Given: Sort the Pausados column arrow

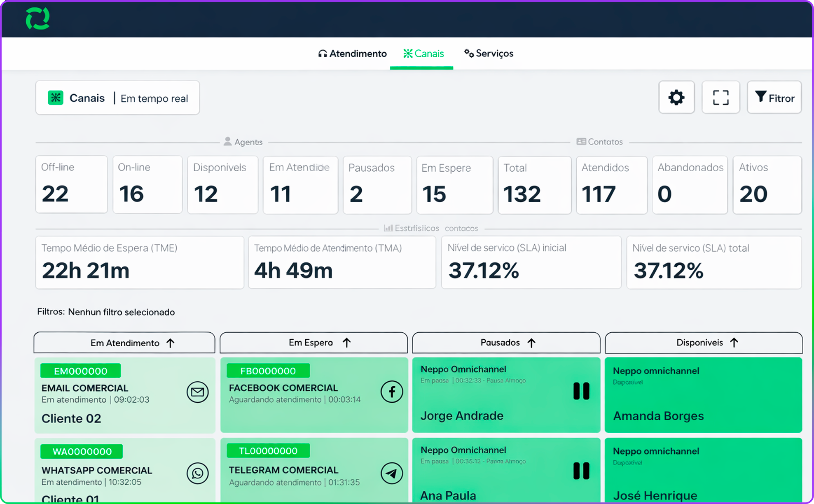Looking at the screenshot, I should [x=531, y=343].
